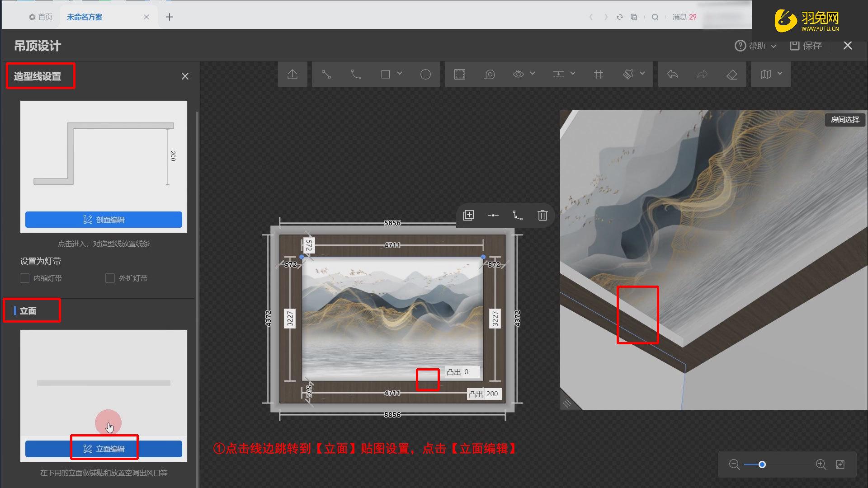Click the 立面编辑 button
Viewport: 868px width, 488px height.
pyautogui.click(x=104, y=449)
